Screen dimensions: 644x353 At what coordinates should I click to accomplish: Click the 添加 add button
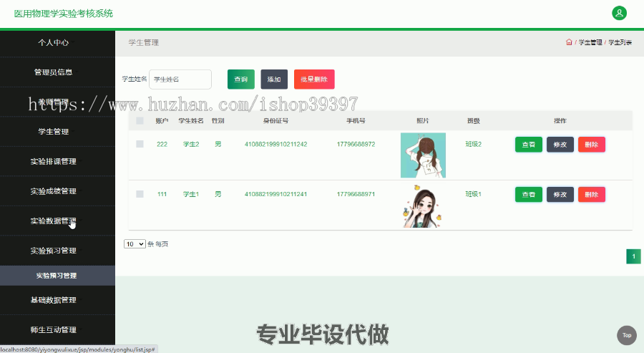(x=274, y=79)
